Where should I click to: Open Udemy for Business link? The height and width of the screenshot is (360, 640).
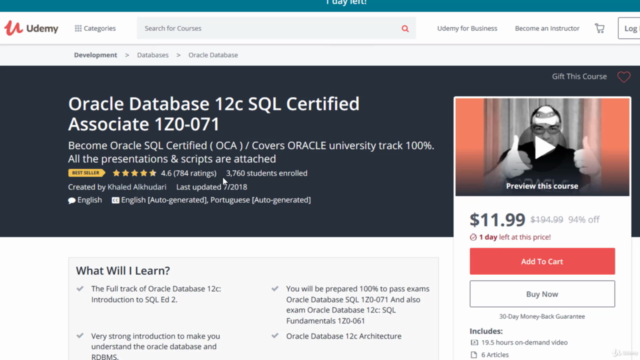[x=467, y=28]
